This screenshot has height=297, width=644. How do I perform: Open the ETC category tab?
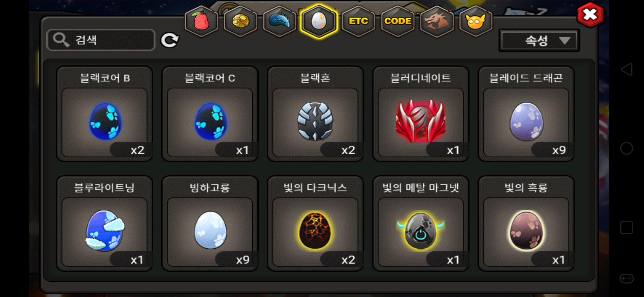358,21
